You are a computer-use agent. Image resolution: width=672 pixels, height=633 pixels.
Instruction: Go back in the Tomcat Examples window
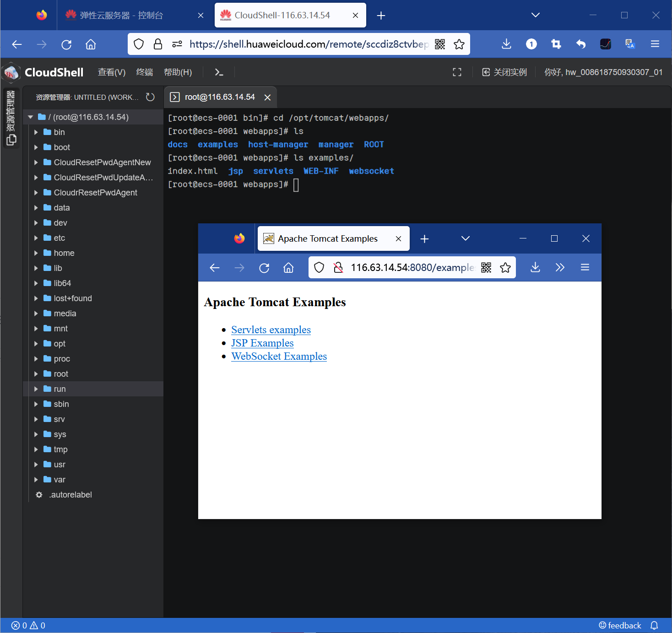pyautogui.click(x=215, y=268)
